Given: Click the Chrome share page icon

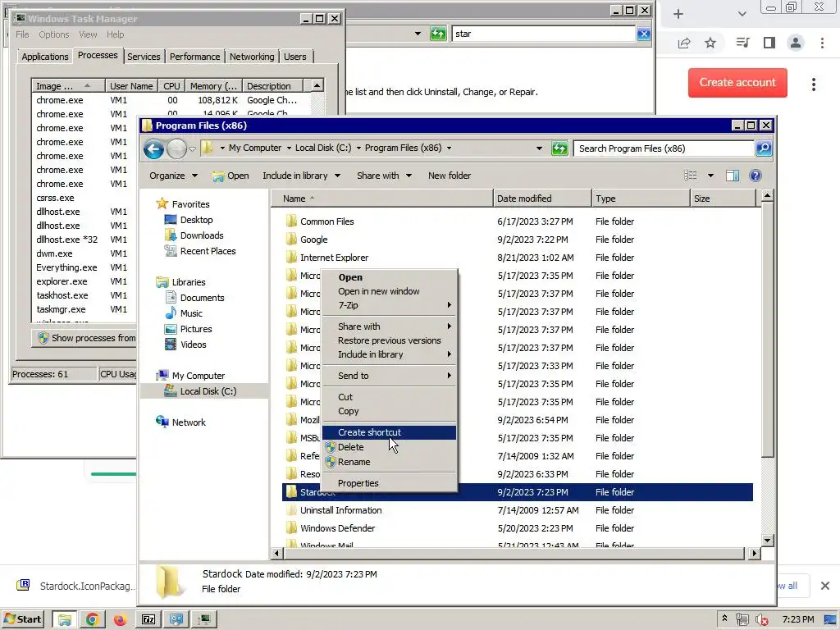Looking at the screenshot, I should click(x=684, y=43).
